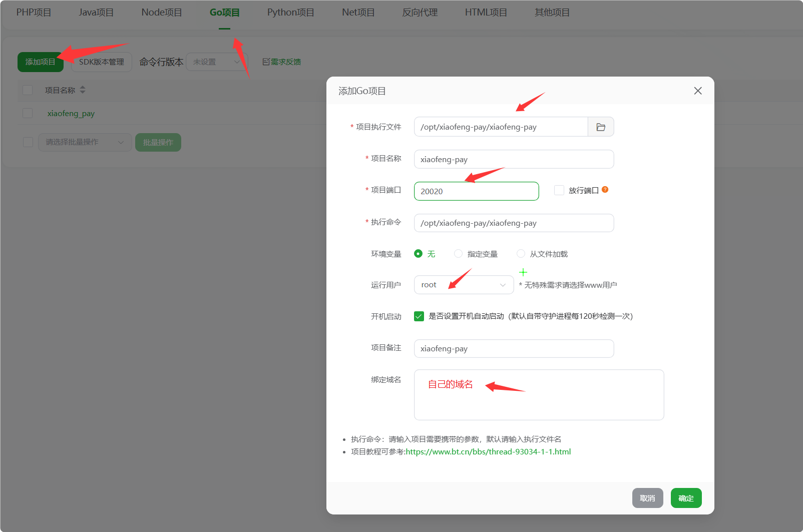Open the 请选择批量操作 dropdown
803x532 pixels.
pyautogui.click(x=84, y=142)
